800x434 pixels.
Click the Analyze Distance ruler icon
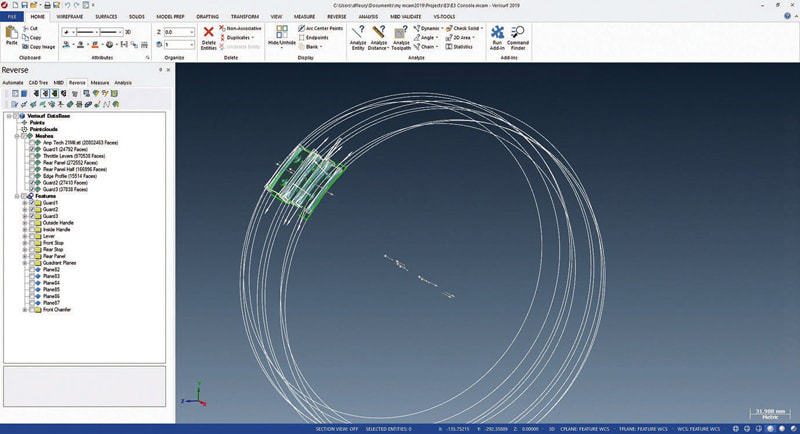tap(379, 32)
